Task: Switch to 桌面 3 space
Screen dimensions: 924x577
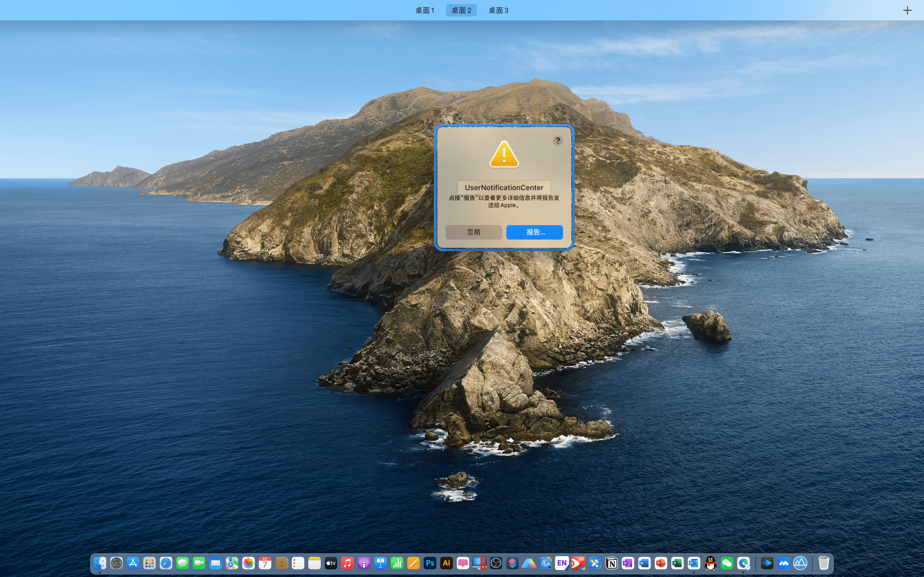Action: (498, 10)
